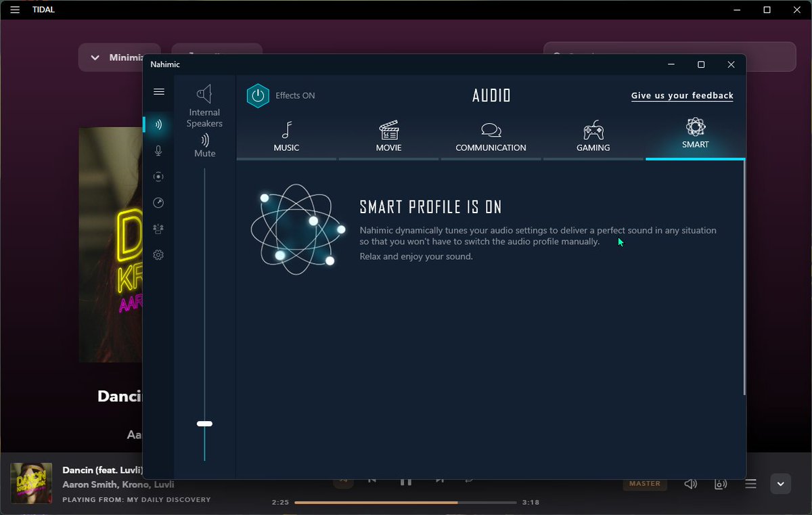Collapse the TIDAL now playing view chevron
The height and width of the screenshot is (515, 812).
(780, 484)
